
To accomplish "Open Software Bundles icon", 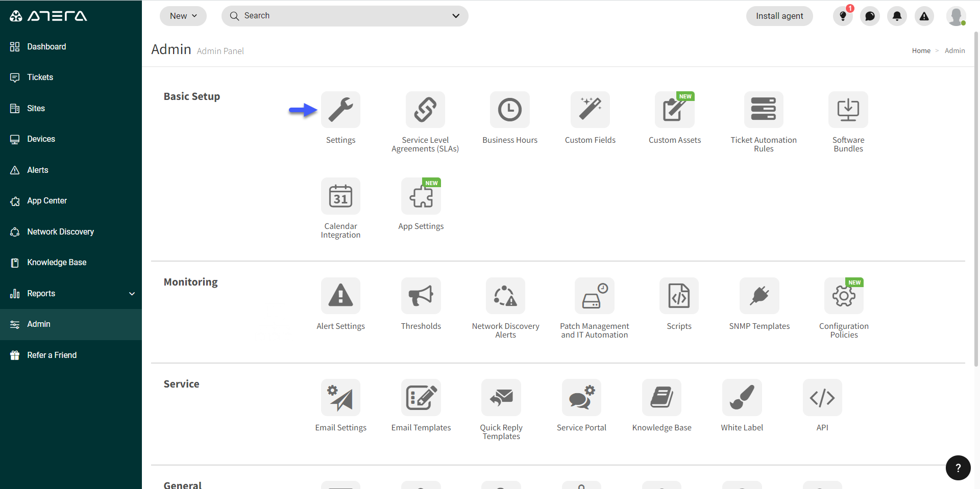I will (x=848, y=110).
